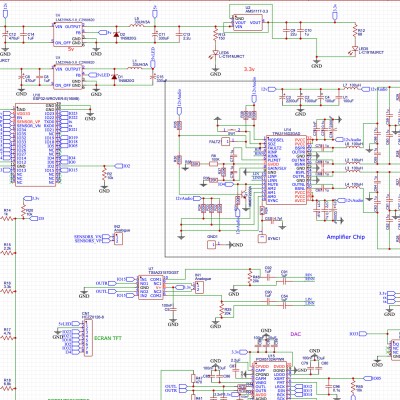
Task: Select the lower LM2596S regulator feeding 5vLED
Action: tap(68, 77)
